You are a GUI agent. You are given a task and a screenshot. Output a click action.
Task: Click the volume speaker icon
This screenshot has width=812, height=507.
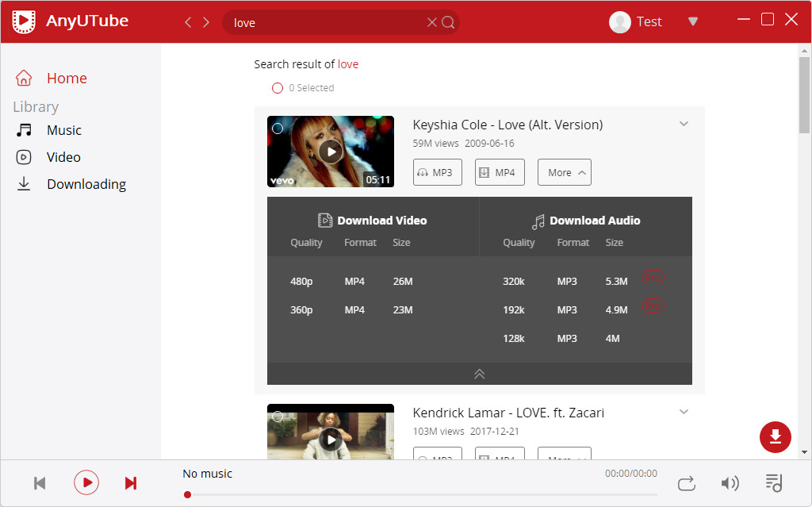[x=730, y=483]
